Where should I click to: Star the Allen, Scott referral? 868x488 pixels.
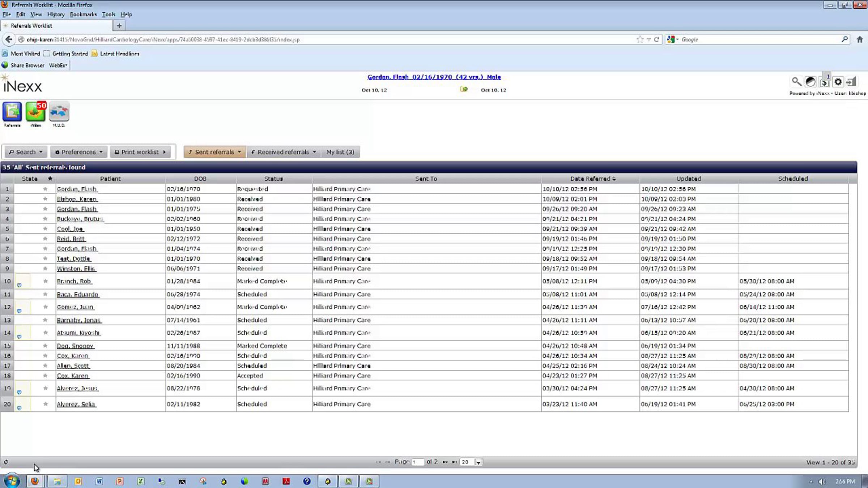[45, 366]
